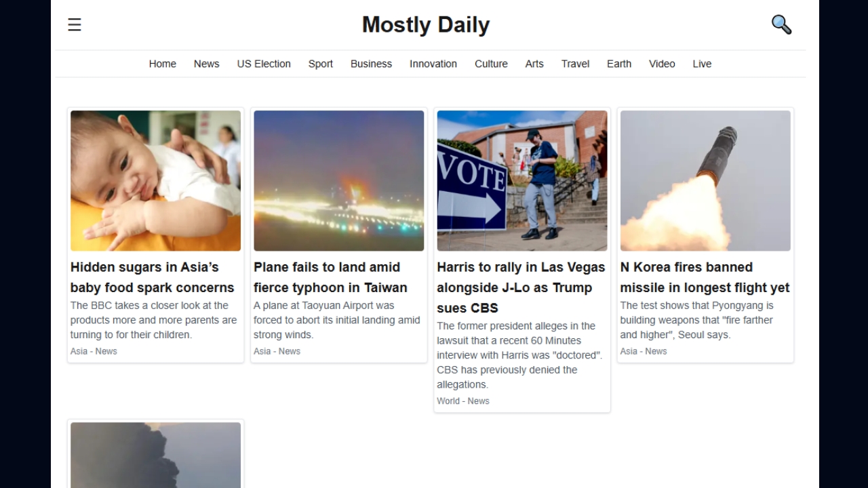
Task: Open the missile launch photo thumbnail
Action: pyautogui.click(x=705, y=181)
